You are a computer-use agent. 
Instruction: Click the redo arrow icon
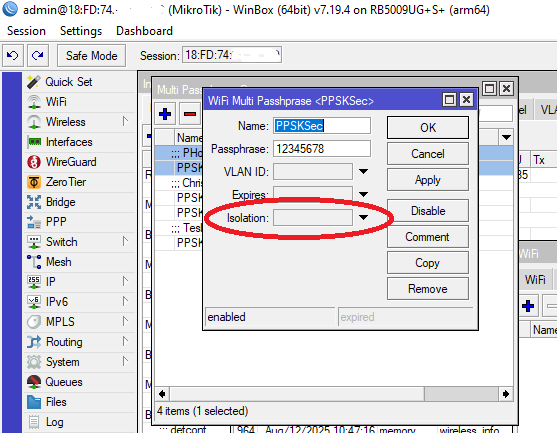tap(38, 55)
